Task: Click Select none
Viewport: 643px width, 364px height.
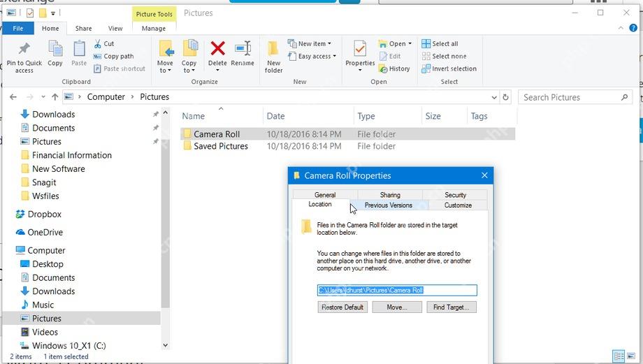Action: coord(444,56)
